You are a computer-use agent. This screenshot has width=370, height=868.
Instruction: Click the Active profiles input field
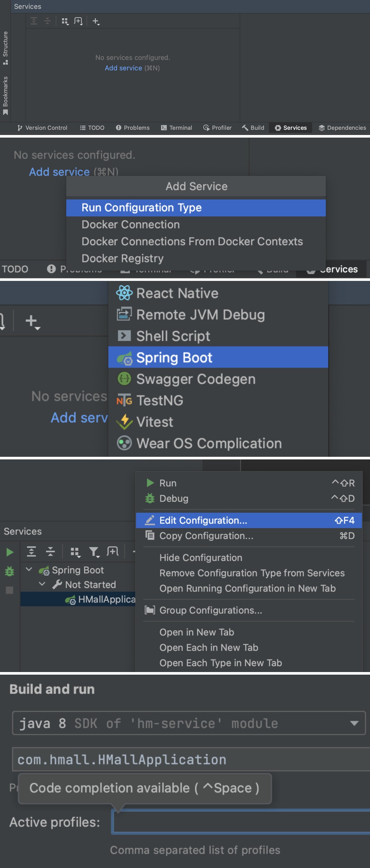point(240,822)
